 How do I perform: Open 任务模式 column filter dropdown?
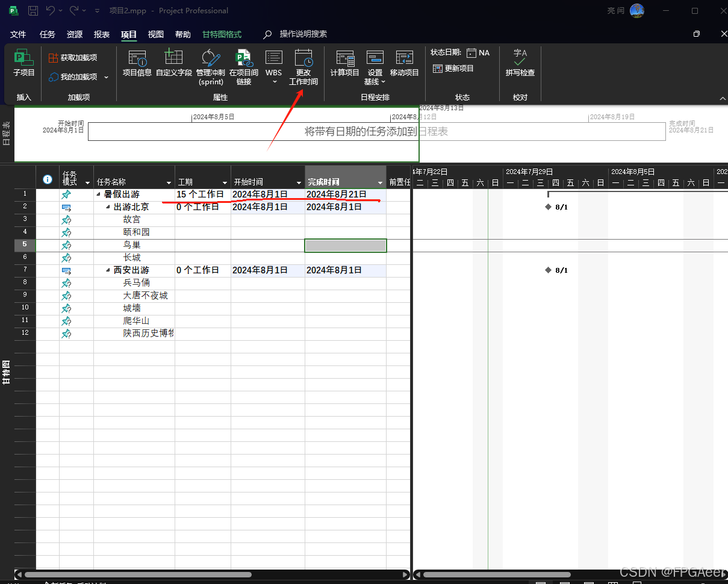point(87,182)
